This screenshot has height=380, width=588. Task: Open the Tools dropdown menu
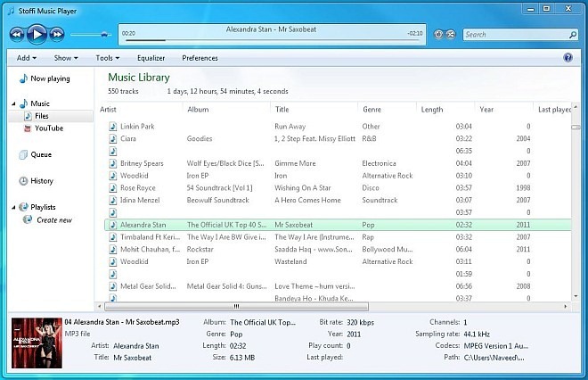click(107, 58)
